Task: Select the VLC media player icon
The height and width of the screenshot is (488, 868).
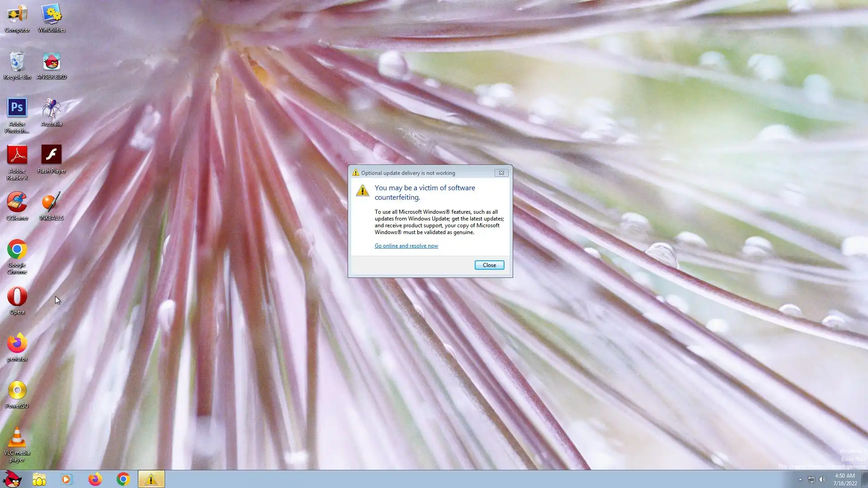Action: point(17,438)
